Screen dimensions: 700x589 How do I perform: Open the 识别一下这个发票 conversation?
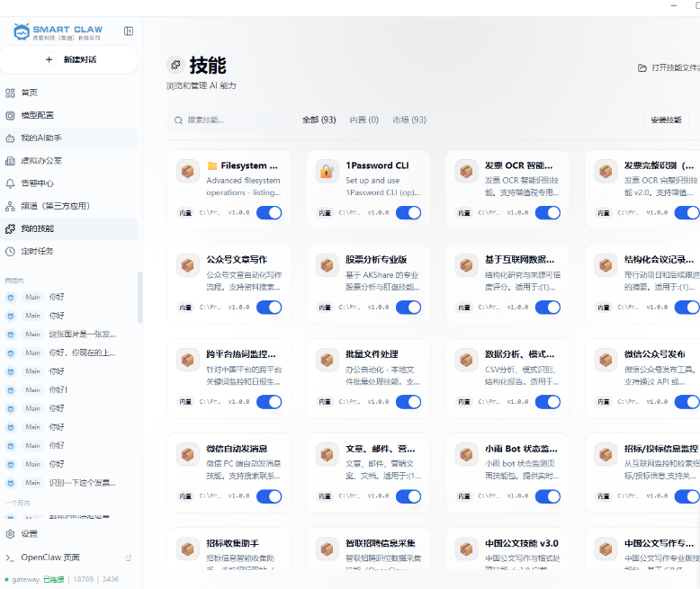[x=82, y=483]
